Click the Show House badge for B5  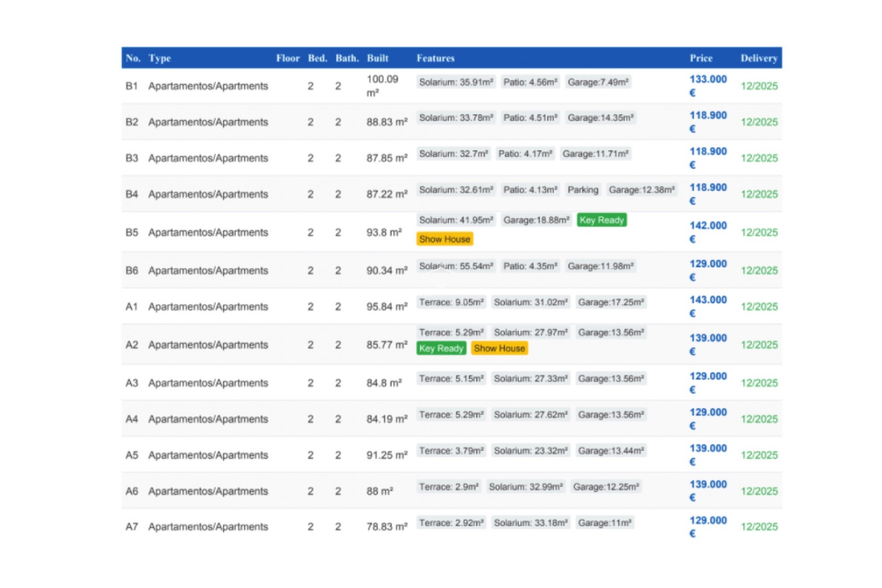pos(444,239)
